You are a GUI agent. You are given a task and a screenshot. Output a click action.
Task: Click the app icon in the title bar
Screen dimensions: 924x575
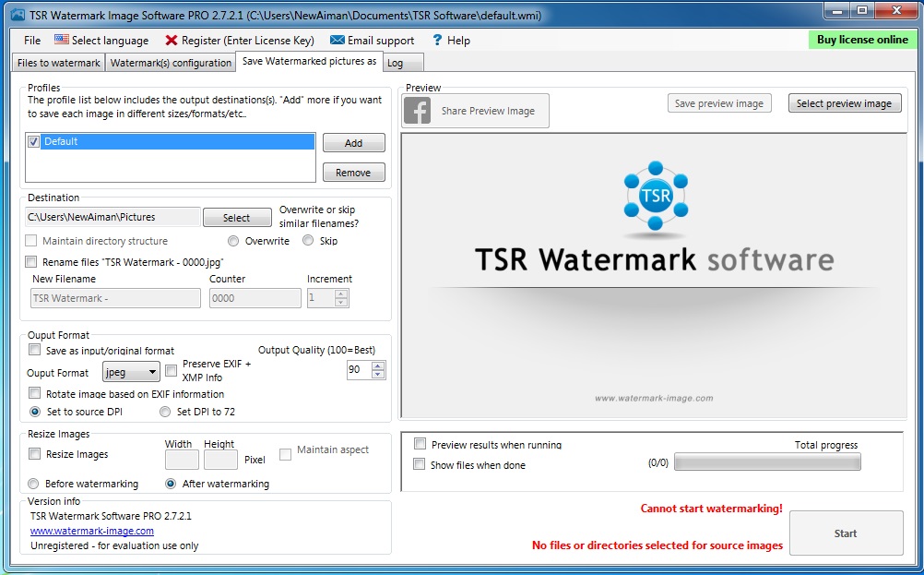point(18,15)
